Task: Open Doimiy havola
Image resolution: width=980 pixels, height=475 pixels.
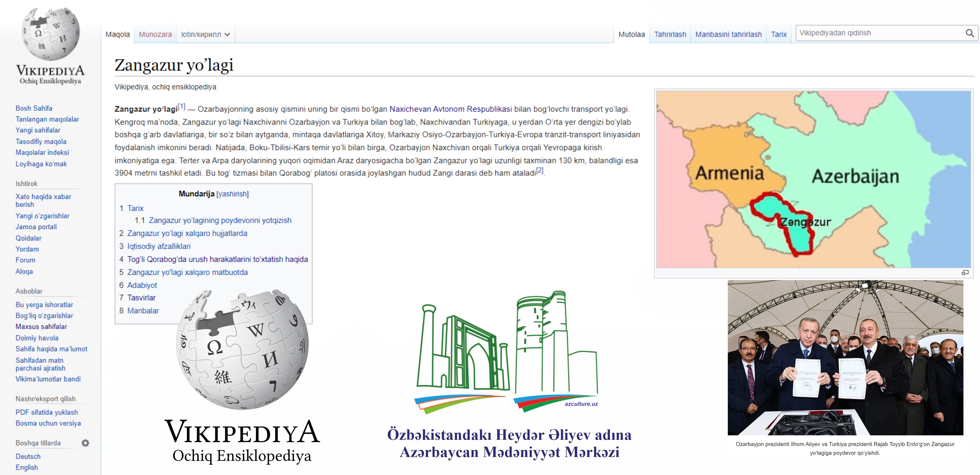Action: 37,338
